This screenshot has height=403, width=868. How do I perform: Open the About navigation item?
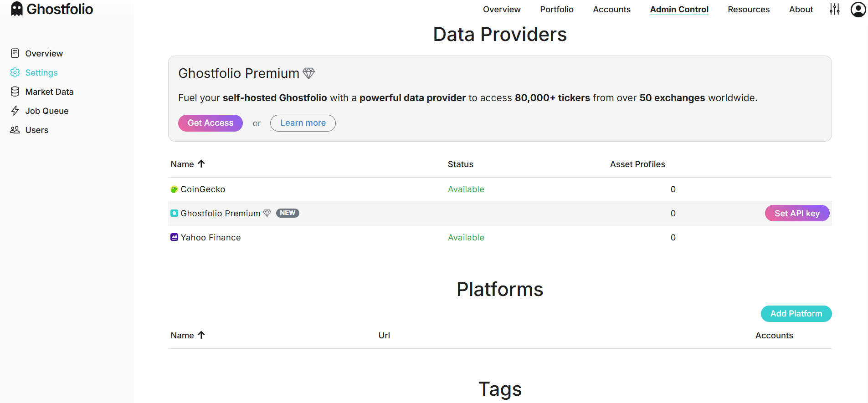pos(801,10)
